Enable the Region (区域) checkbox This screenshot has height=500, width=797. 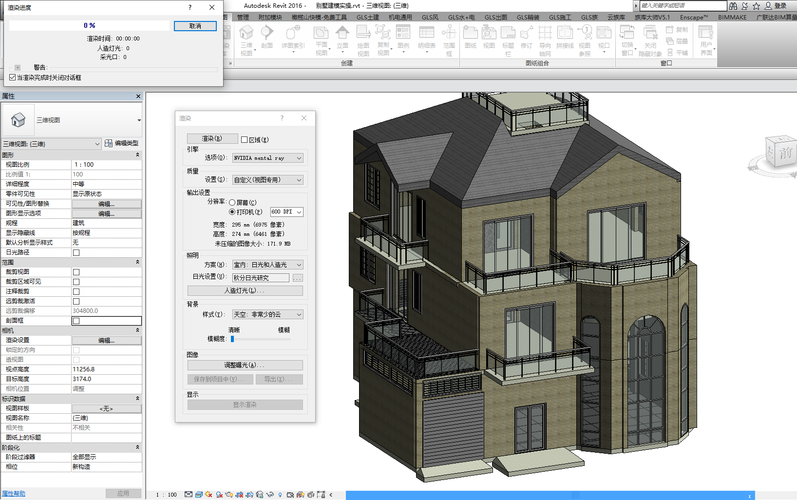pos(245,139)
